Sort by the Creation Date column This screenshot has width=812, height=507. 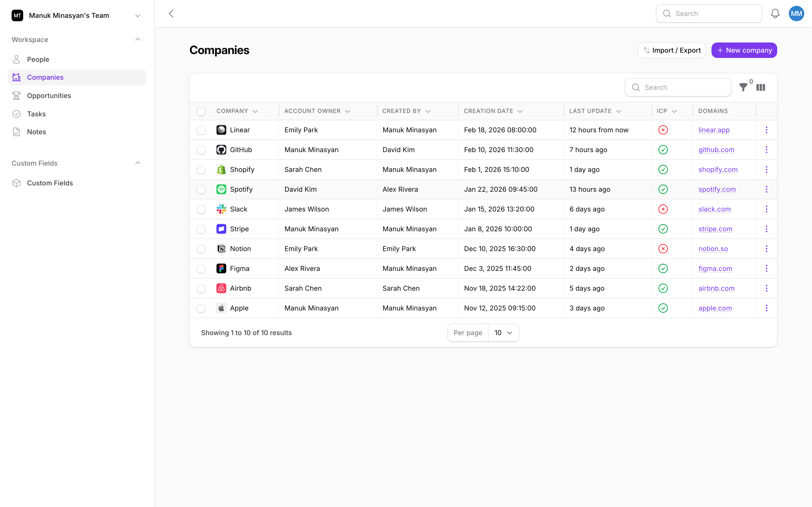pos(520,111)
